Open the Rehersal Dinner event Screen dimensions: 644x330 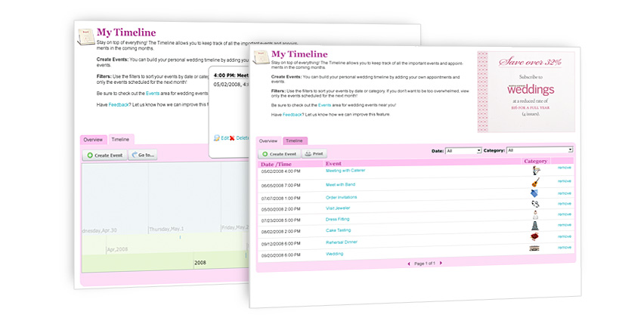click(342, 242)
